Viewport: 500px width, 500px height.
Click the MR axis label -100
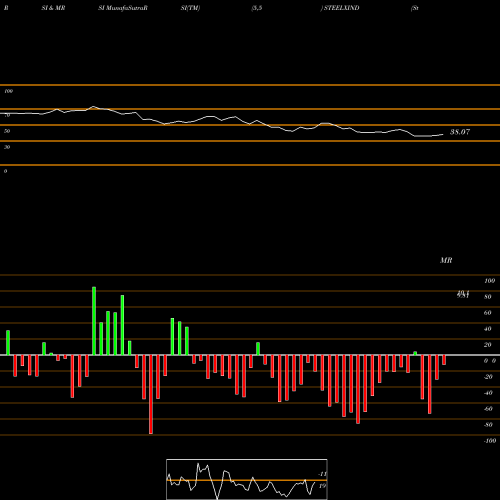pyautogui.click(x=490, y=441)
